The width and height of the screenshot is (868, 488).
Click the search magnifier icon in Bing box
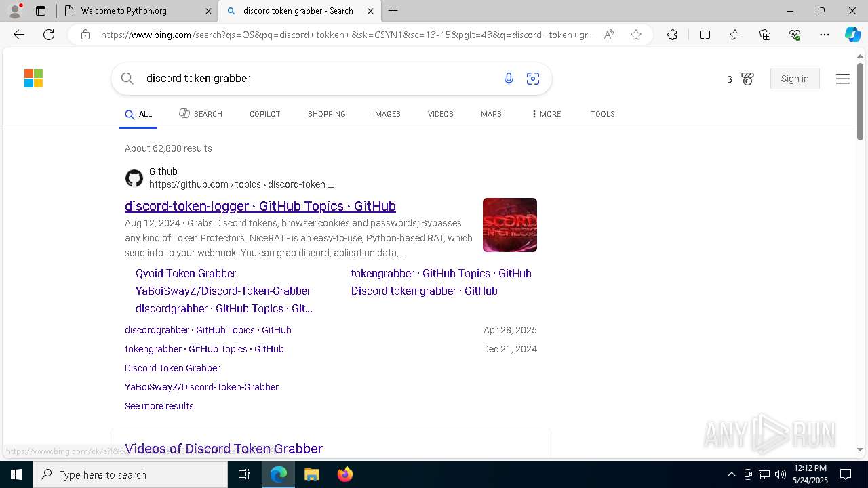(127, 79)
